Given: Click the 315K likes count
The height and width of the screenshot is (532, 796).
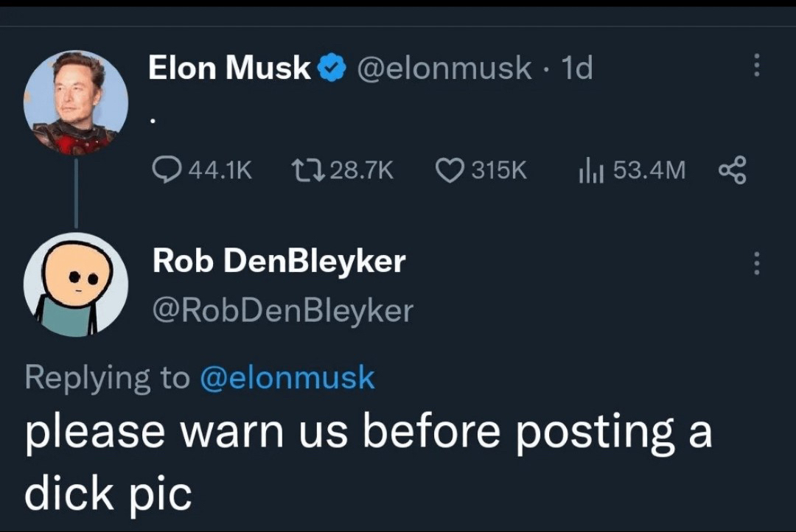Looking at the screenshot, I should pos(499,171).
